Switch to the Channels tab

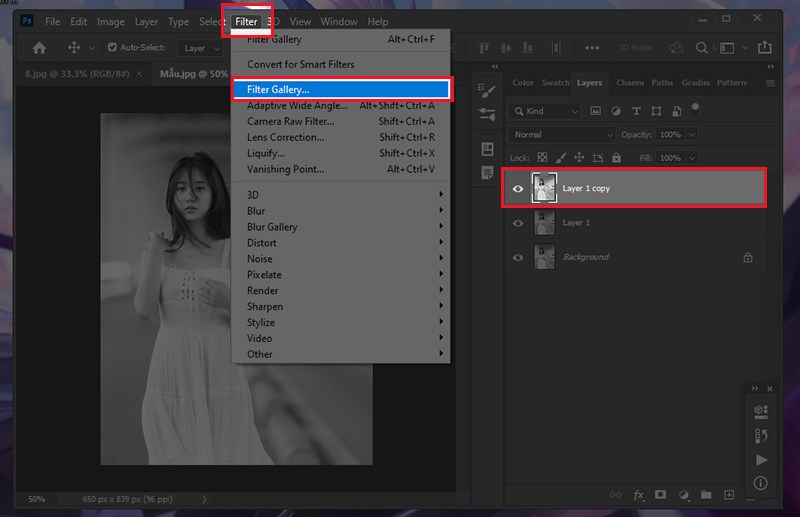(x=630, y=83)
